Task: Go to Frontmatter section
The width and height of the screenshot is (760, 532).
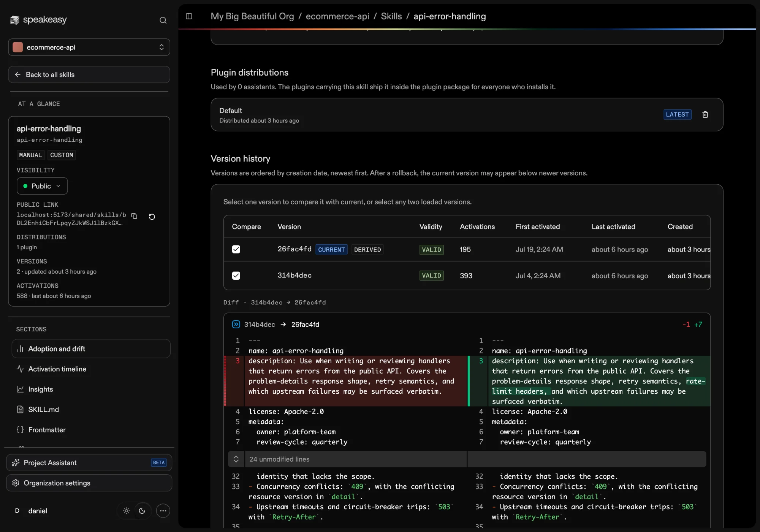Action: coord(91,430)
